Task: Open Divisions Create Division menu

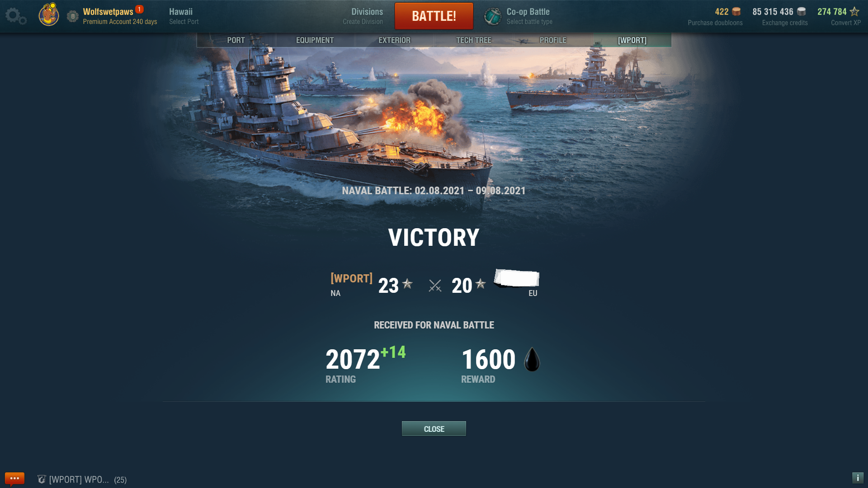Action: click(363, 16)
